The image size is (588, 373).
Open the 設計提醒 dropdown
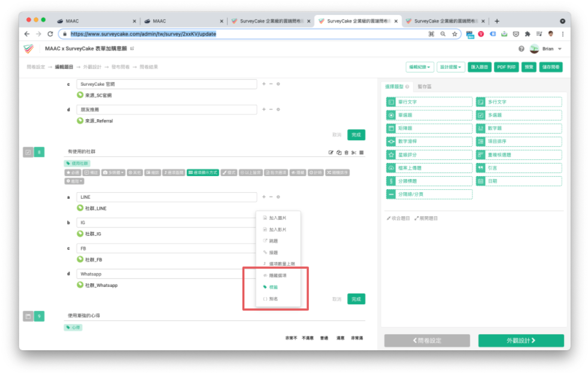coord(451,67)
